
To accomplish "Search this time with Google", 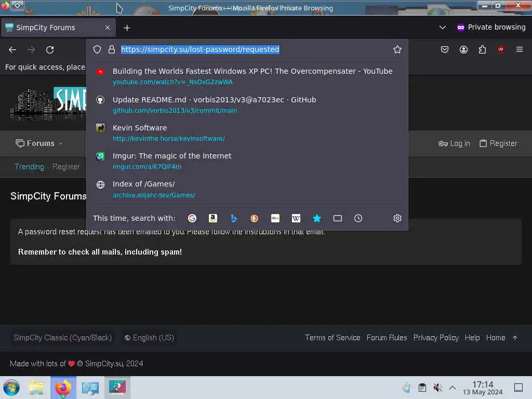I will click(192, 218).
